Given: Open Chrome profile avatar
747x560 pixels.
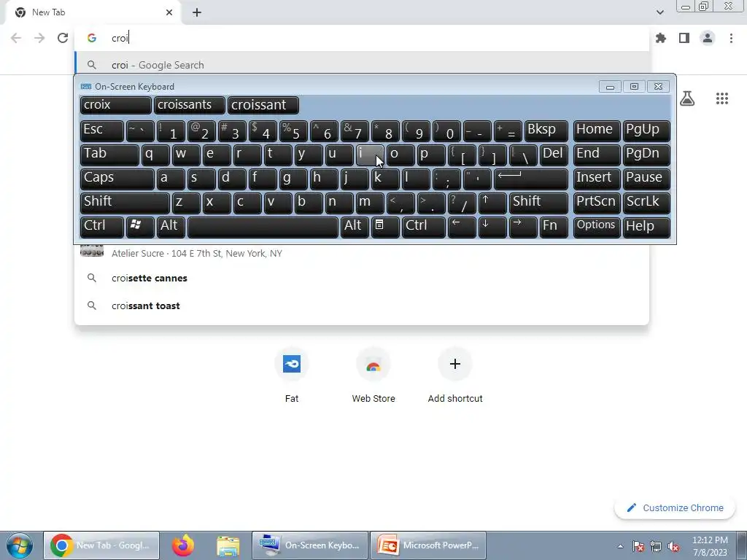Looking at the screenshot, I should [x=708, y=38].
